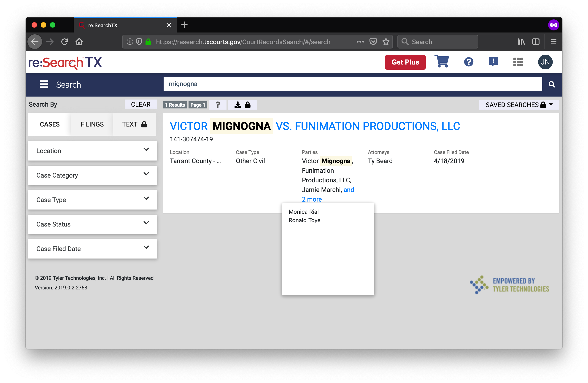The height and width of the screenshot is (383, 588).
Task: Click the private browsing mask icon
Action: coord(553,25)
